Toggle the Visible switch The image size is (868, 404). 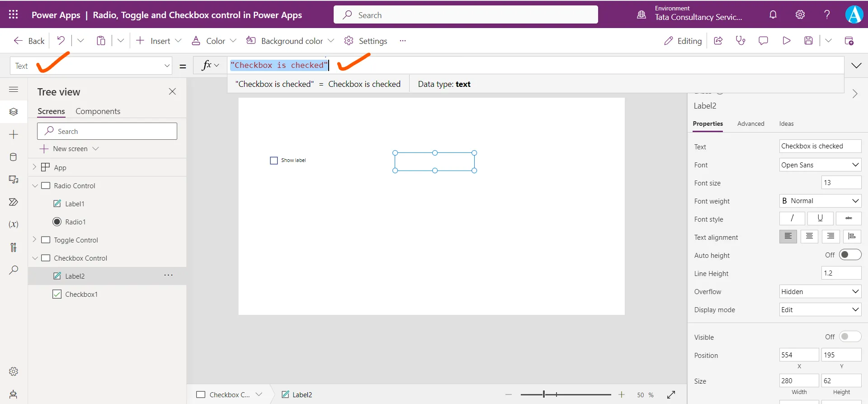850,337
